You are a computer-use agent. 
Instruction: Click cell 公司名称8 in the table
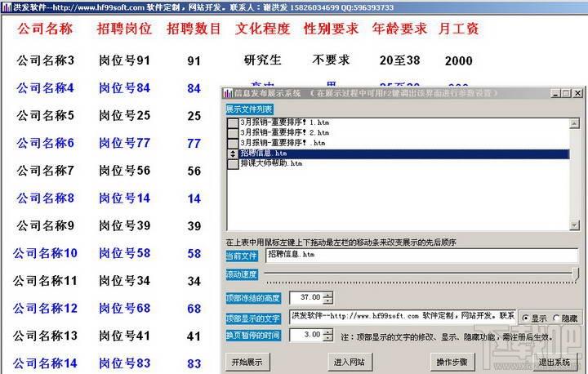coord(46,198)
